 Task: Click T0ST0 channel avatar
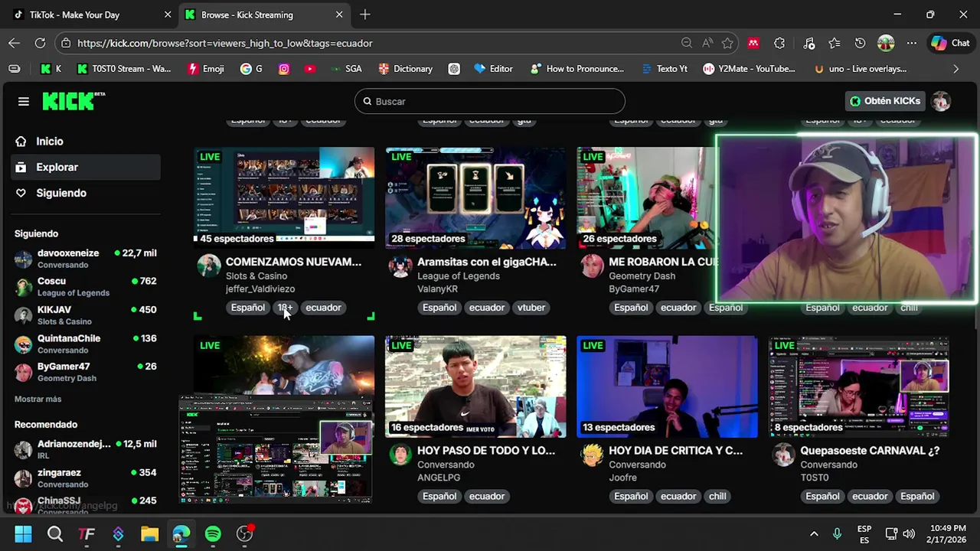[x=783, y=455]
